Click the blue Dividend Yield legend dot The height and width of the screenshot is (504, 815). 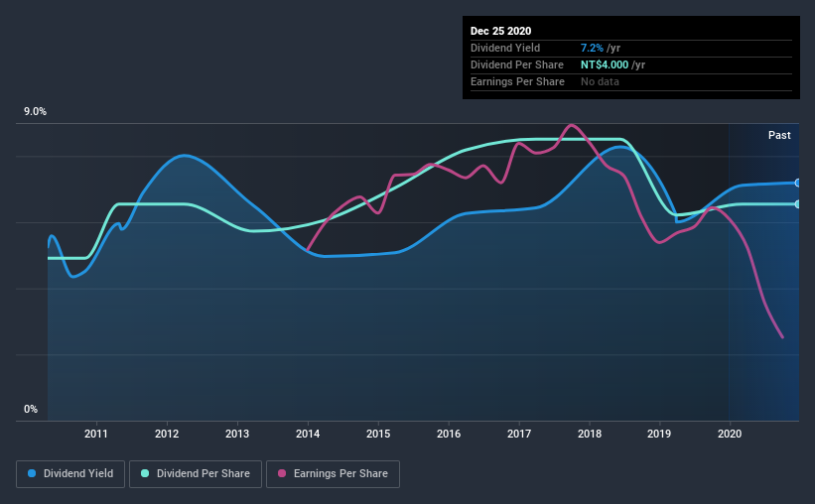[32, 473]
